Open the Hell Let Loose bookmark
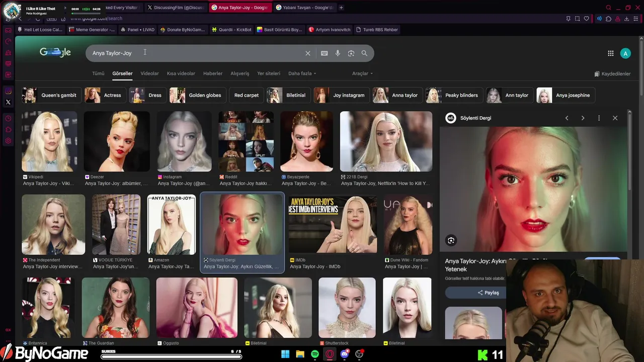This screenshot has width=644, height=362. click(x=40, y=30)
